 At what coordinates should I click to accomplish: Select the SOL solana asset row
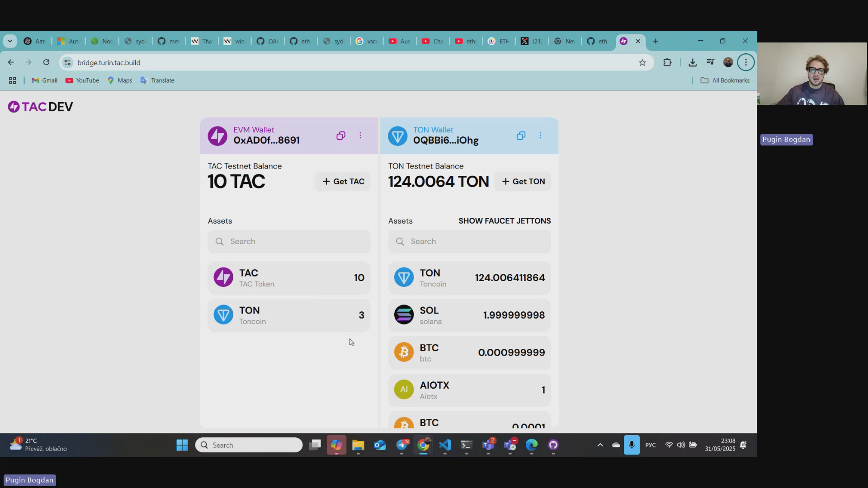pyautogui.click(x=469, y=315)
